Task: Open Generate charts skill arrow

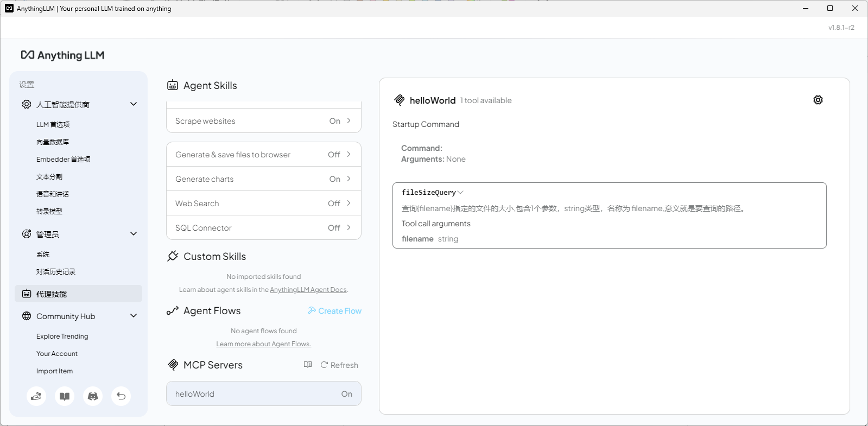Action: 349,179
